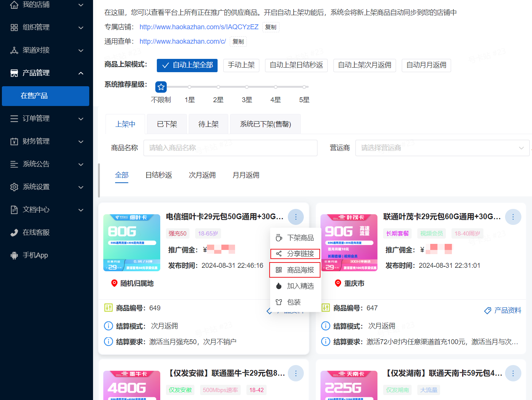This screenshot has width=532, height=400.
Task: Select 自动月月返佣 listing mode
Action: click(426, 65)
